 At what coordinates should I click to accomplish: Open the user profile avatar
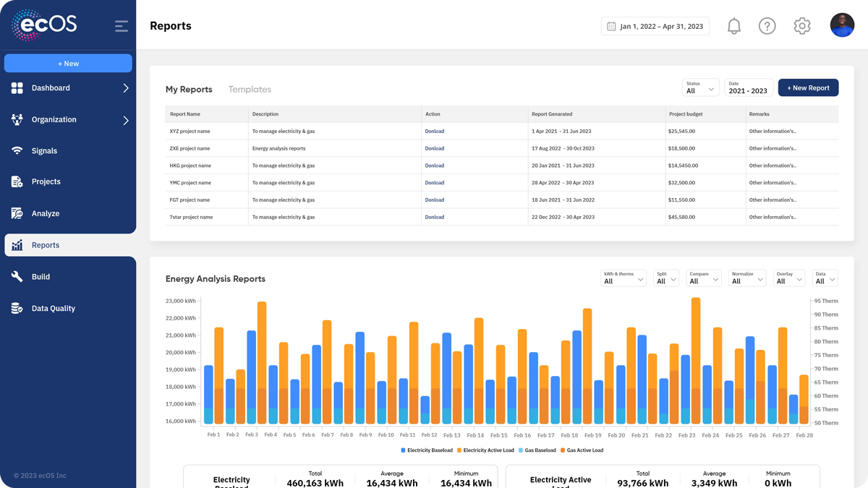[x=842, y=25]
